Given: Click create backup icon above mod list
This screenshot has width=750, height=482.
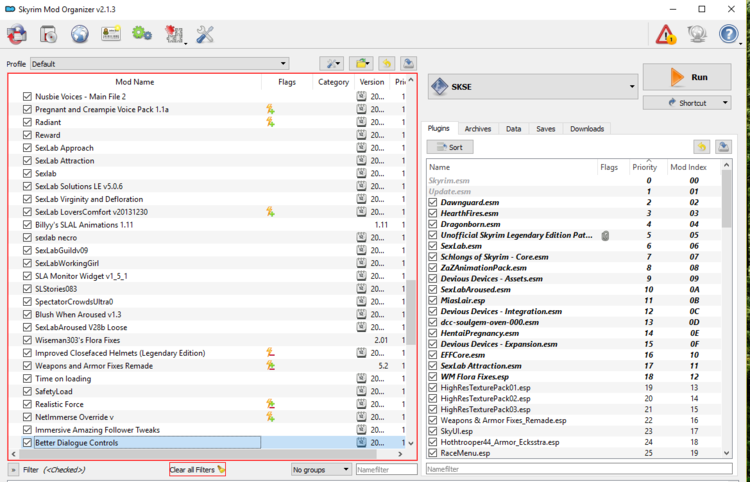Looking at the screenshot, I should pos(408,63).
